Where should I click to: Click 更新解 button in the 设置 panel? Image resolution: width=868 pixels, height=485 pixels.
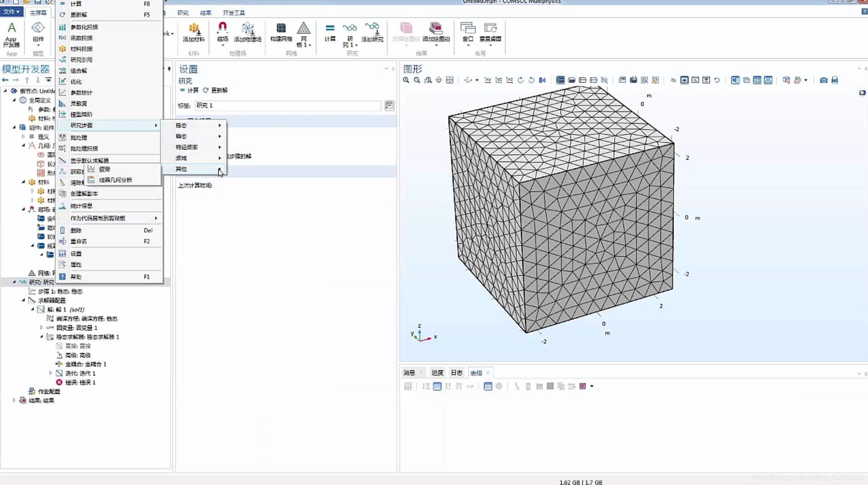click(x=215, y=91)
